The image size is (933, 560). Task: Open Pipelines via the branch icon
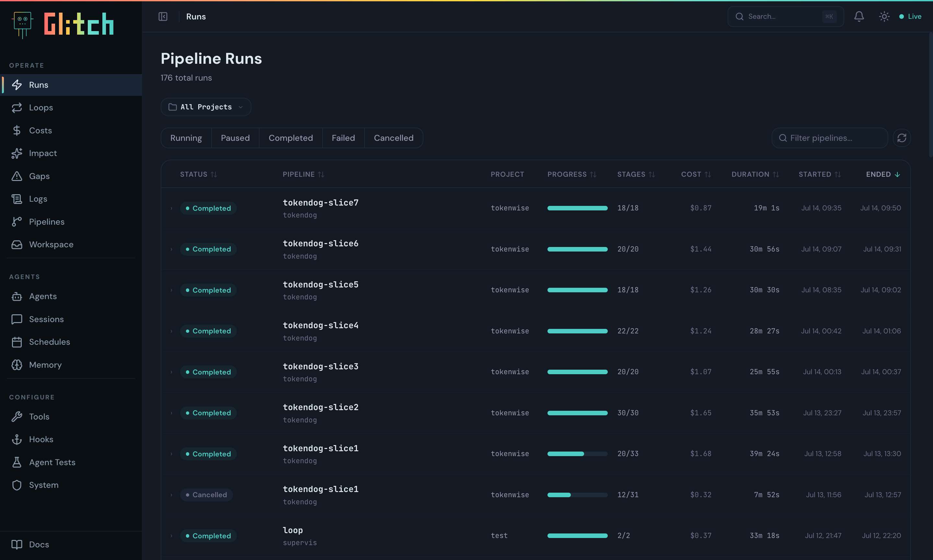(17, 222)
